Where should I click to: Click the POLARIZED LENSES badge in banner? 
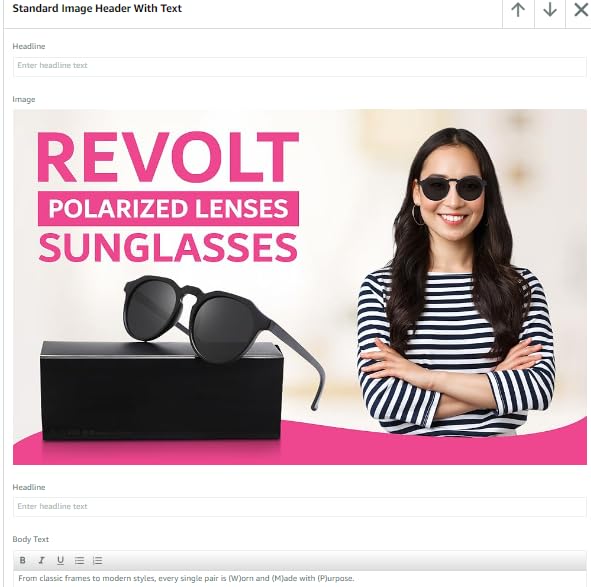168,208
